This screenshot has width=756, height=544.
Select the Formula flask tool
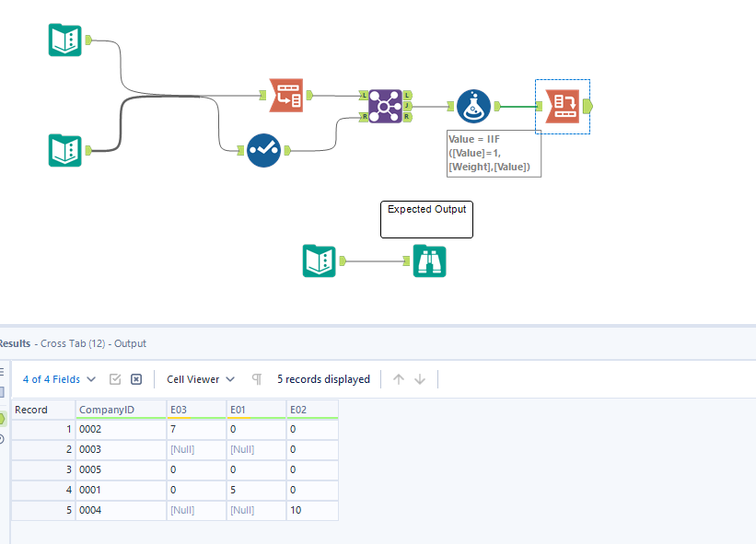(x=473, y=107)
